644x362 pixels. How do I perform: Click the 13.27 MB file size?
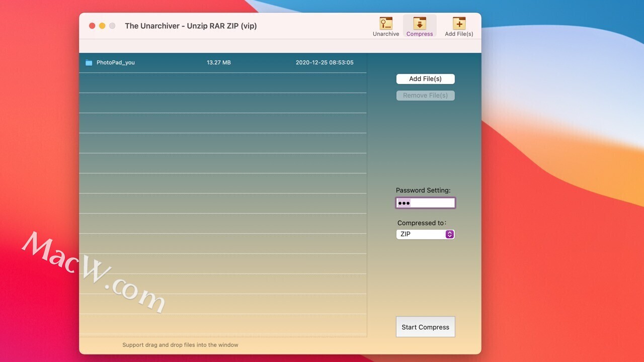click(219, 63)
